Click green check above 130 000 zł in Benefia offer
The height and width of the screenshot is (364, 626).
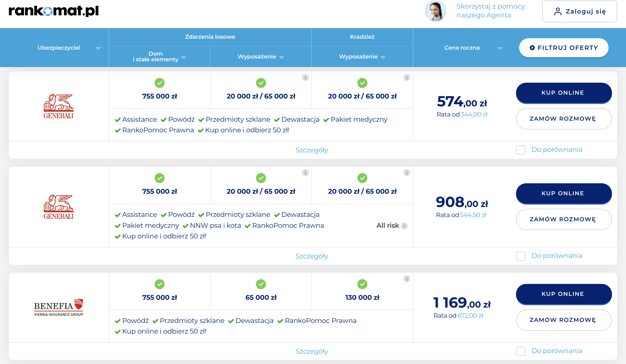pos(362,284)
